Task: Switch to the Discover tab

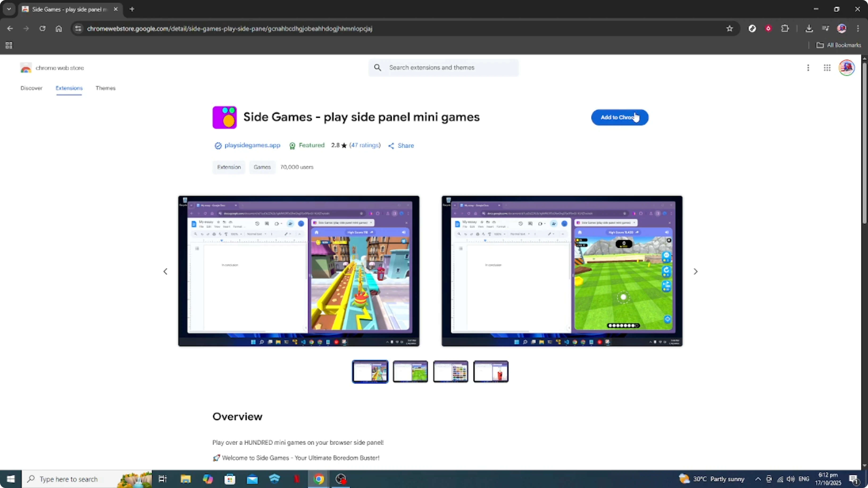Action: pos(31,88)
